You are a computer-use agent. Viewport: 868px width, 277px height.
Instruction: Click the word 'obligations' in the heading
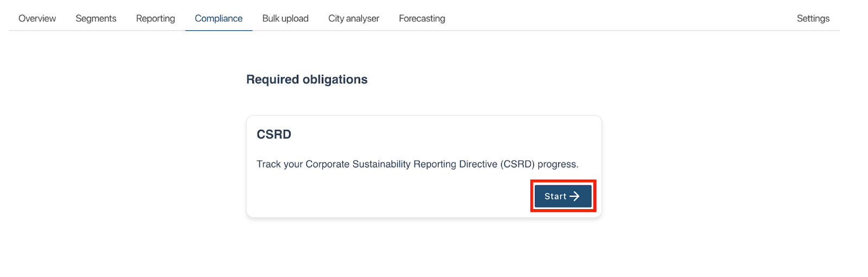click(335, 80)
